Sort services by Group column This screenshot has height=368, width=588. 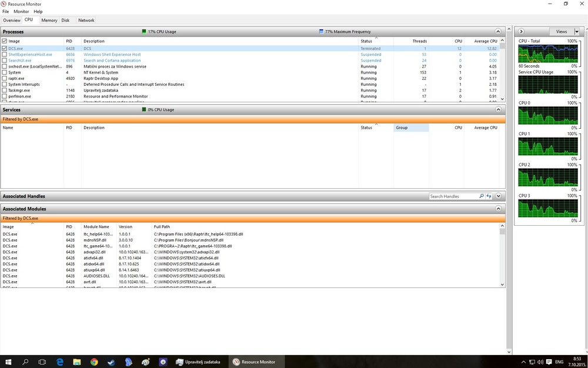coord(411,128)
